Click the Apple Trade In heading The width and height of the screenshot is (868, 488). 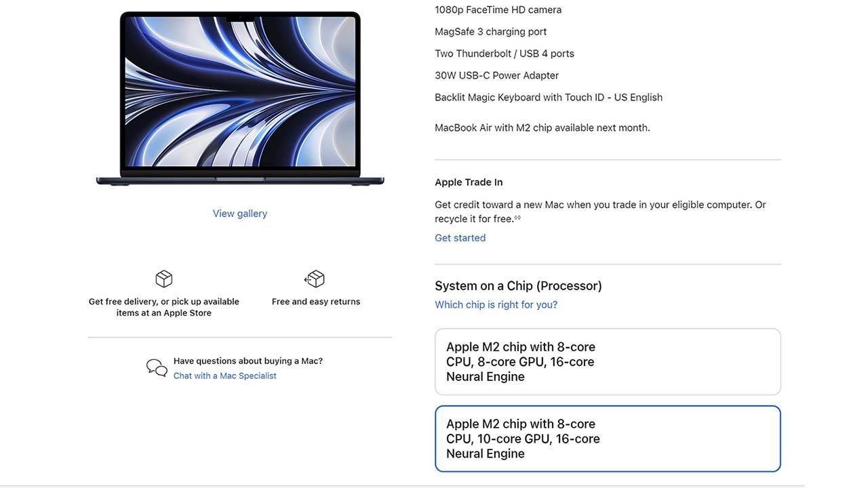pyautogui.click(x=469, y=182)
